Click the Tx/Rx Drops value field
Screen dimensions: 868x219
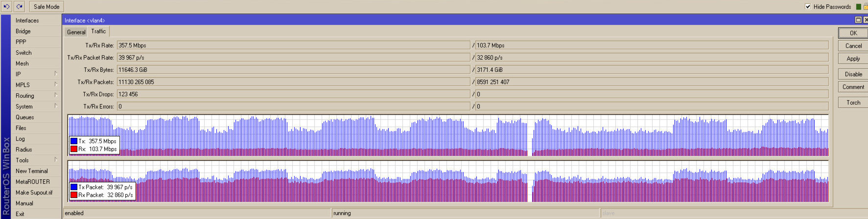[293, 94]
